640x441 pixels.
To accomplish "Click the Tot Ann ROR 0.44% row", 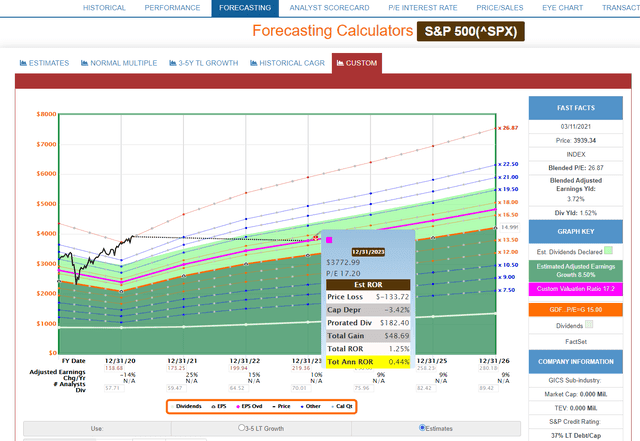I will pos(368,362).
